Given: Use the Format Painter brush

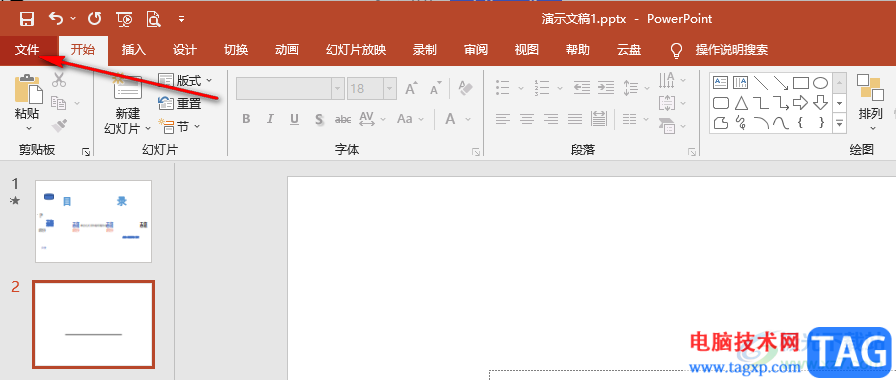Looking at the screenshot, I should (x=59, y=125).
